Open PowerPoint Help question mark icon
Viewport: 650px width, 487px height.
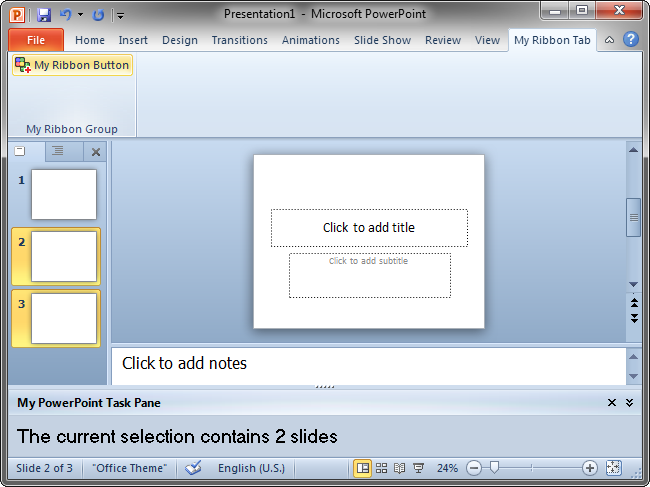(x=631, y=39)
